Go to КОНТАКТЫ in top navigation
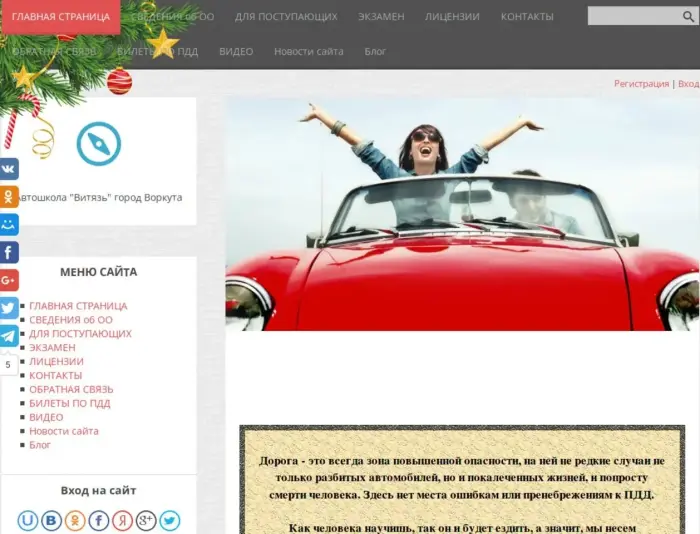This screenshot has width=700, height=534. click(x=527, y=17)
